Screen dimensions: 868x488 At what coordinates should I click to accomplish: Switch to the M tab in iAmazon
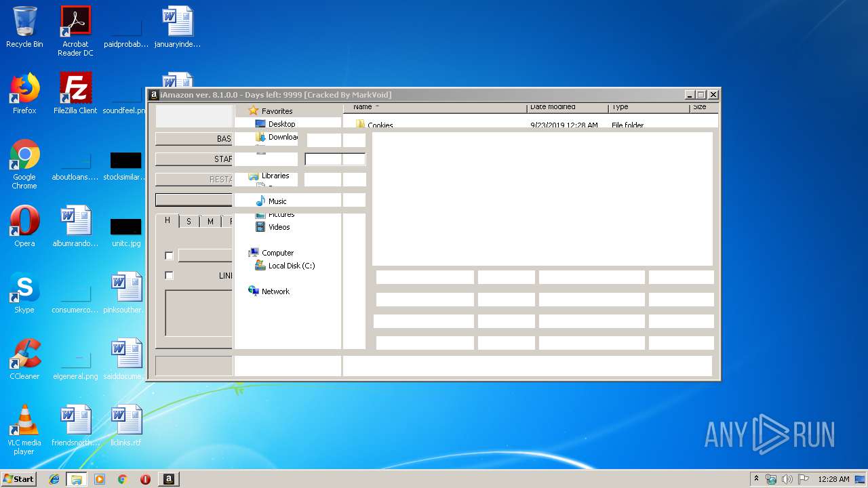point(210,222)
